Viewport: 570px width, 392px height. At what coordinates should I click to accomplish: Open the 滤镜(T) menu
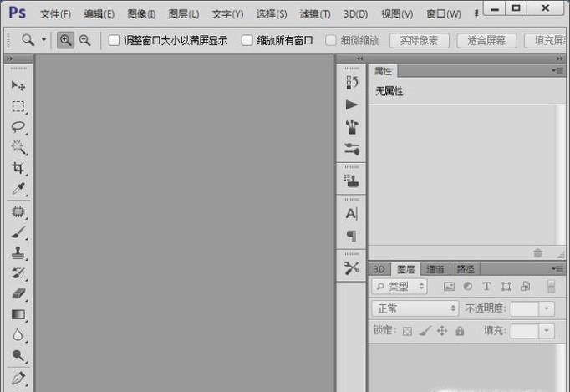pyautogui.click(x=315, y=14)
